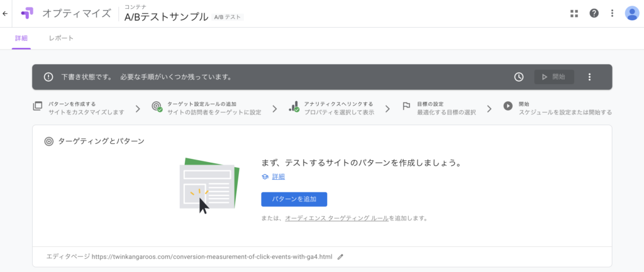This screenshot has width=644, height=272.
Task: Click the コンテナ label
Action: click(x=135, y=6)
